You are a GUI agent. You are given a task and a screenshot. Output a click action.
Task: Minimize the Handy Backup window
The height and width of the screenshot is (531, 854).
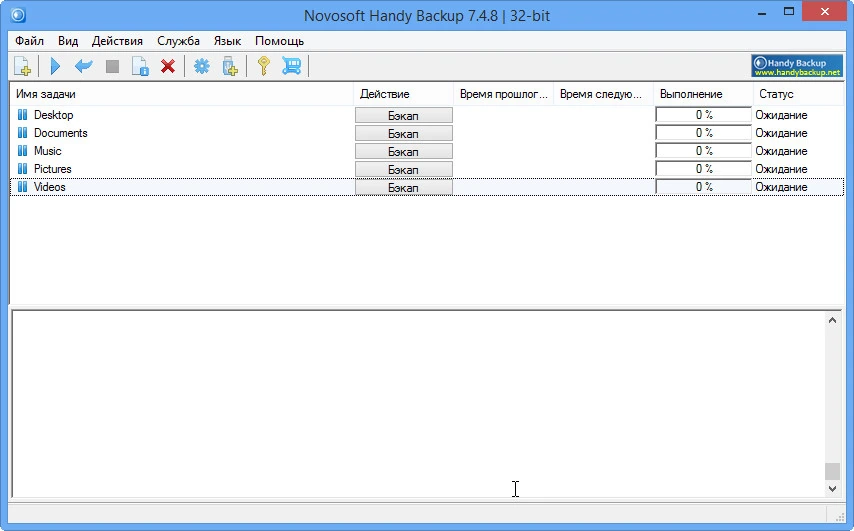(762, 12)
